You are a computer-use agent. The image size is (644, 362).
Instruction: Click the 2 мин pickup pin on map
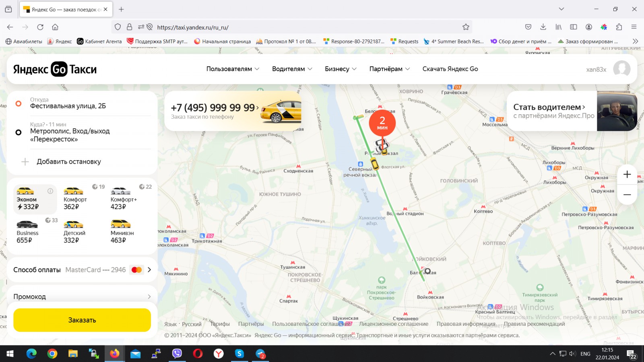(382, 123)
